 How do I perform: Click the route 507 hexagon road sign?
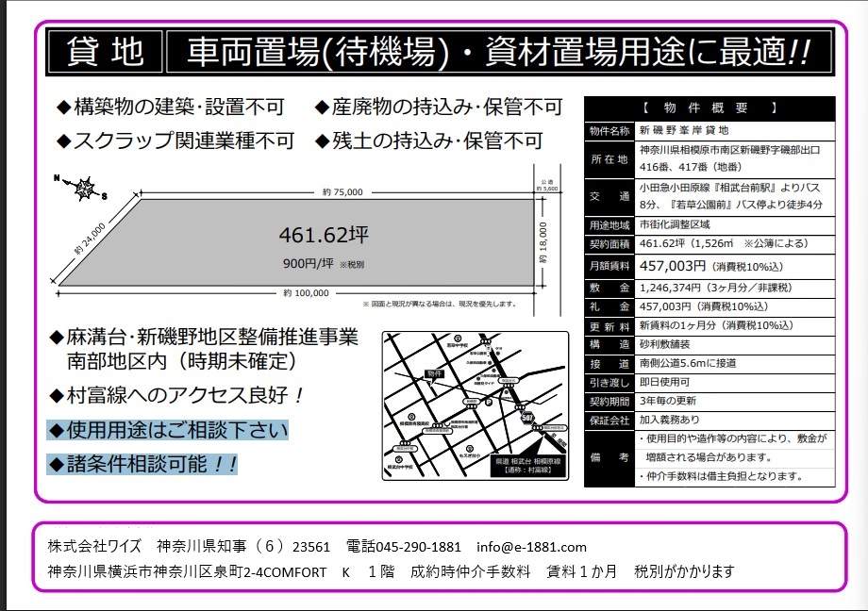pos(528,418)
